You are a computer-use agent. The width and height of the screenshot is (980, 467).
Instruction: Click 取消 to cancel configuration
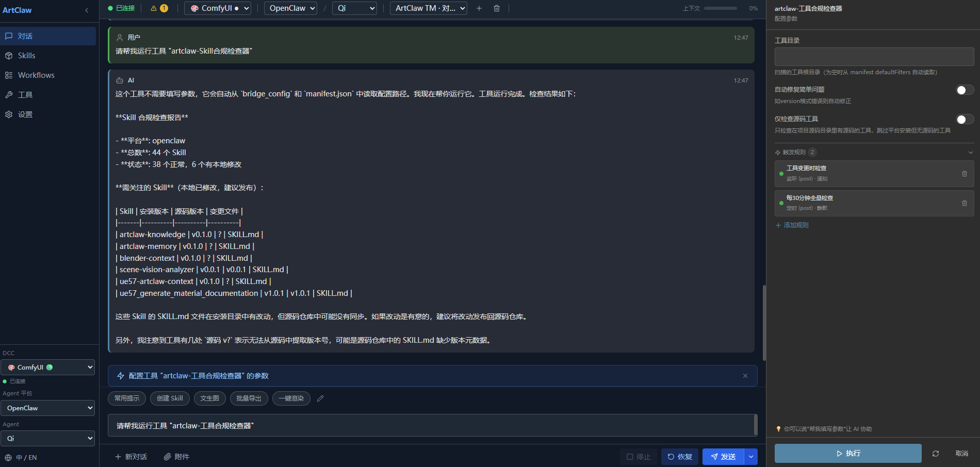coord(962,454)
